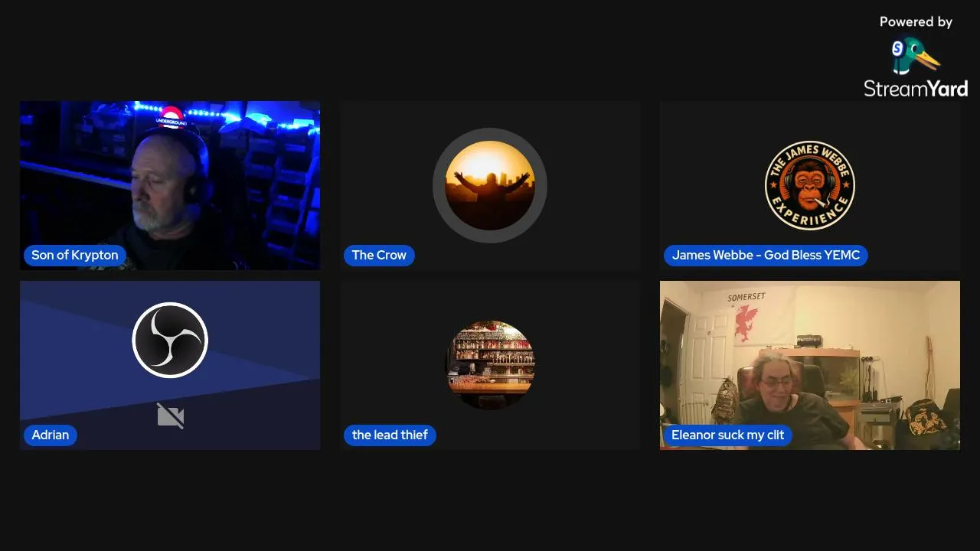This screenshot has height=551, width=980.
Task: Click the OBS logo avatar in Adrian's tile
Action: pyautogui.click(x=170, y=340)
